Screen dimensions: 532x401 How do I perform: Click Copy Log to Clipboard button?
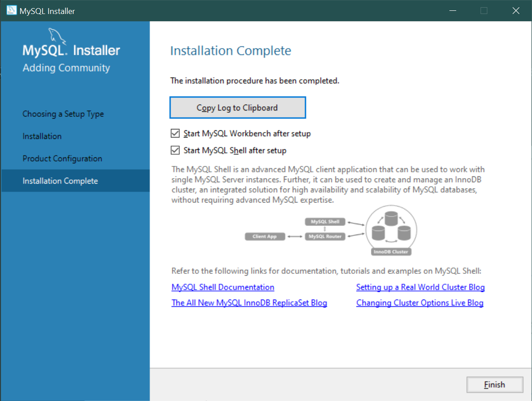pyautogui.click(x=237, y=107)
